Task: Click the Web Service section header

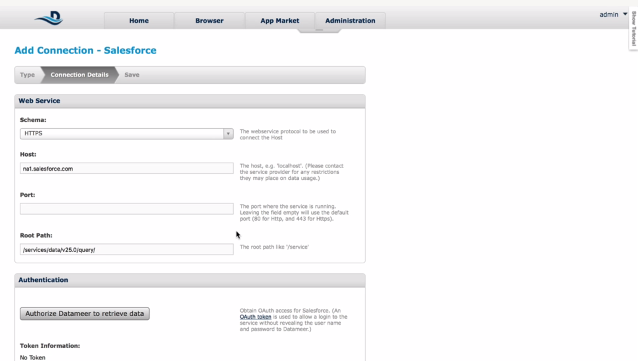Action: [190, 101]
